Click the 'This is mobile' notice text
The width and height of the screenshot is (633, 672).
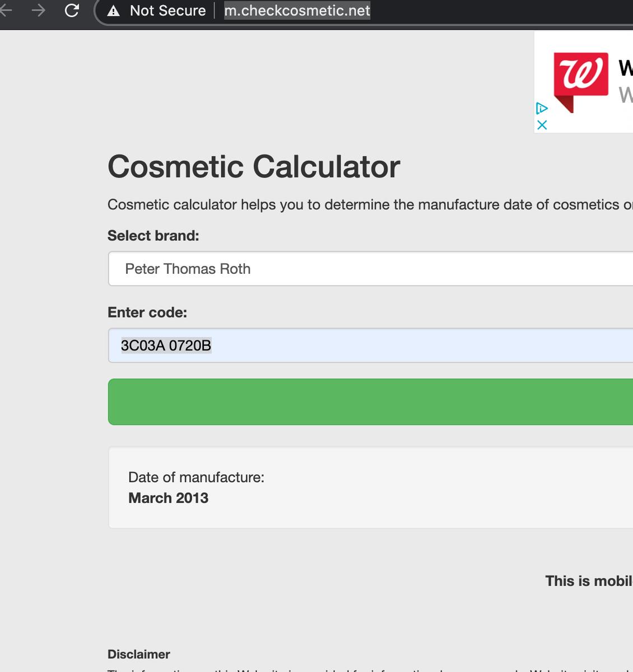coord(588,581)
